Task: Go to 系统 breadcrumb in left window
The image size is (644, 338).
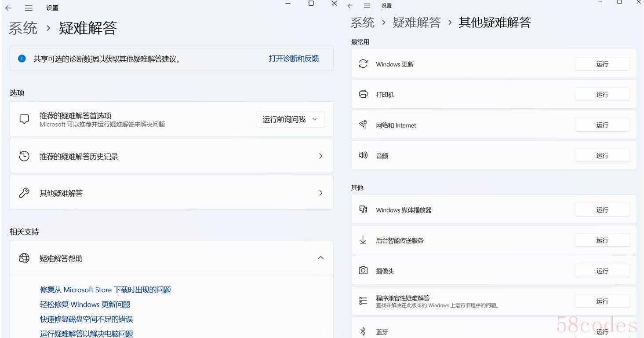Action: [x=23, y=28]
